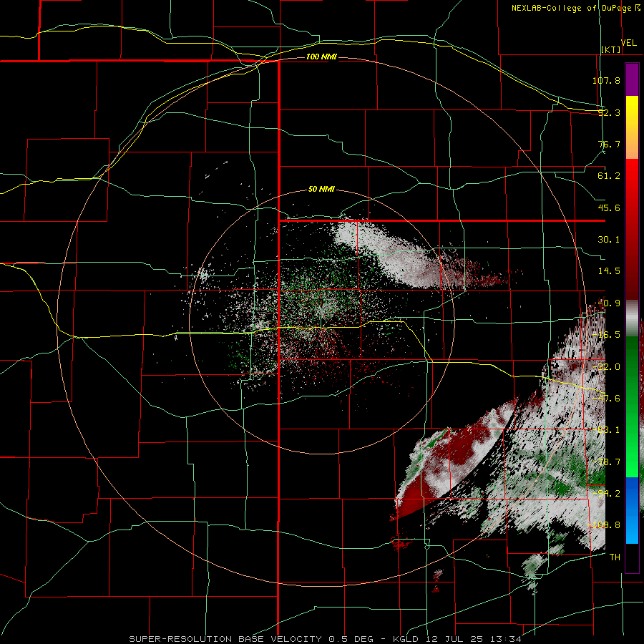
Task: Click the 76.7 velocity scale value
Action: pos(609,144)
